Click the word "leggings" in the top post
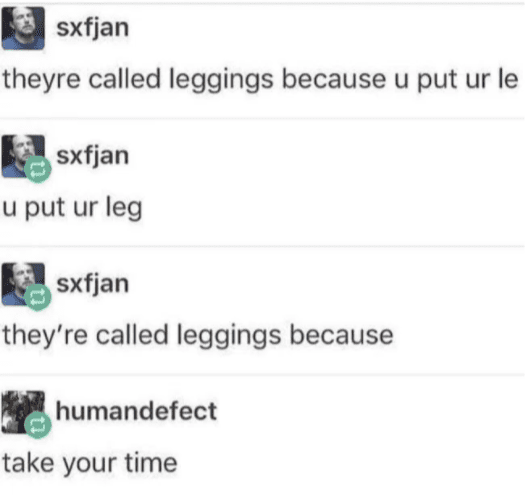Screen dimensions: 527x495 point(221,80)
